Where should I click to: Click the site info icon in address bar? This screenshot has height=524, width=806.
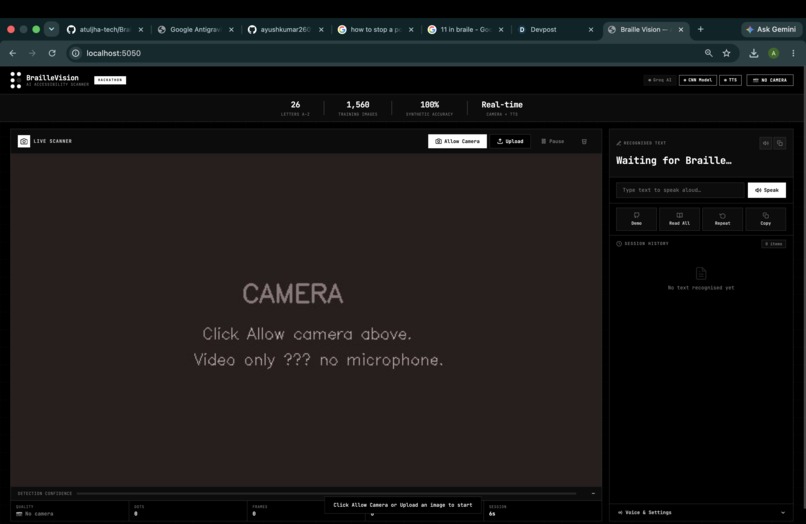[x=76, y=53]
